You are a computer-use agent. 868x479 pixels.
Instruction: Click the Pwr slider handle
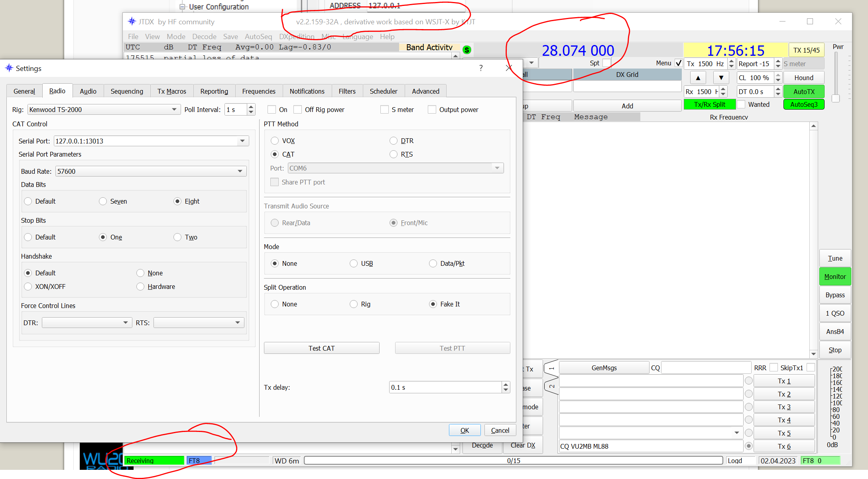click(836, 98)
